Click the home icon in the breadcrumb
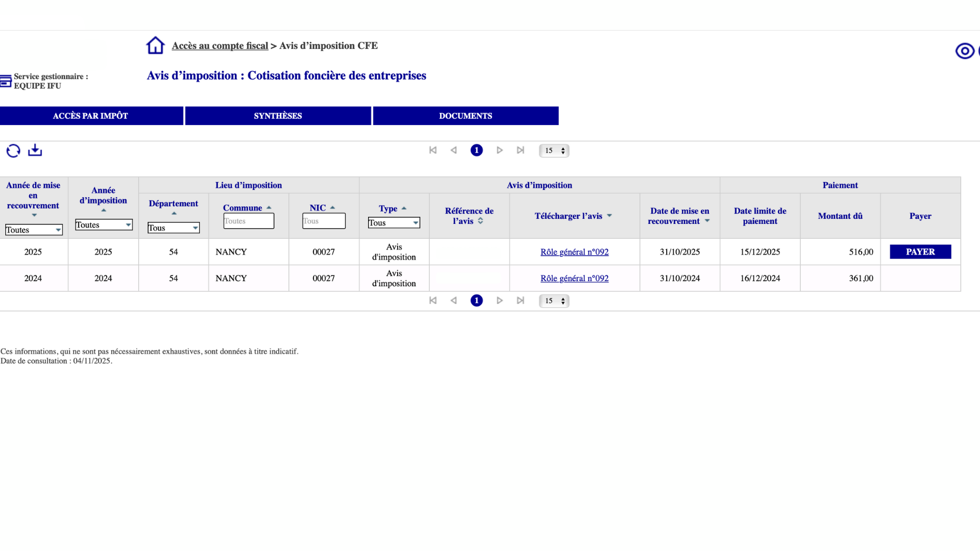Viewport: 980px width, 551px height. pyautogui.click(x=155, y=45)
